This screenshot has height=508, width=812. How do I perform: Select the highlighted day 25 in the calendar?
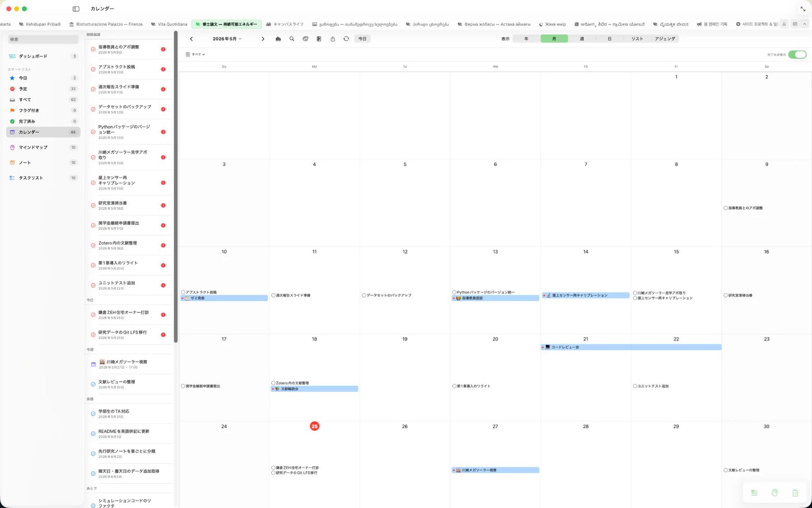tap(314, 426)
